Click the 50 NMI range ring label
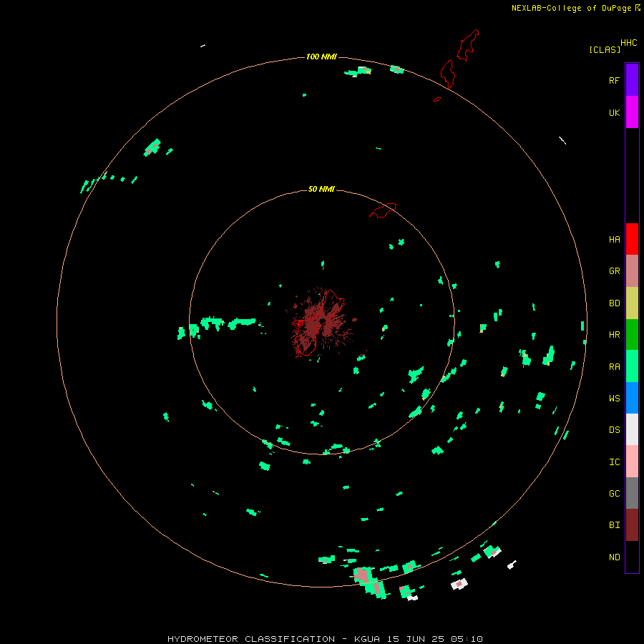This screenshot has height=644, width=644. point(321,189)
